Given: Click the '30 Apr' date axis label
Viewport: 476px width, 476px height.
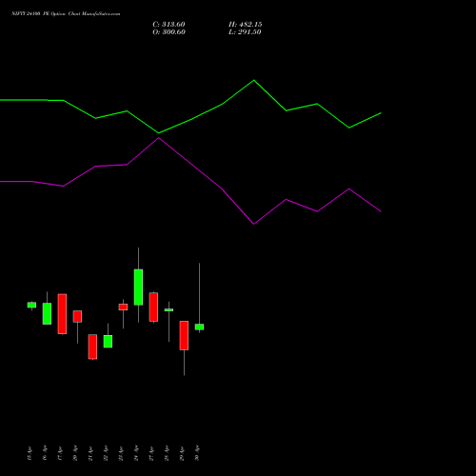Looking at the screenshot, I should tap(197, 453).
